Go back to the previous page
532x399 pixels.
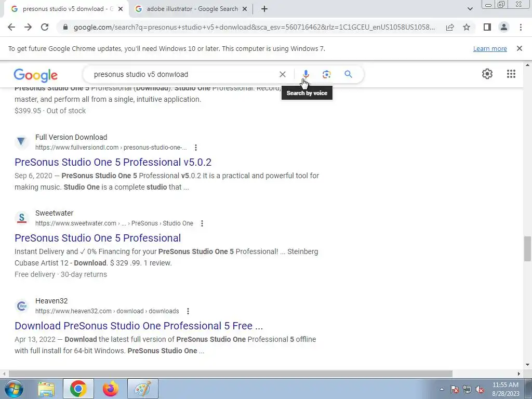pos(11,27)
